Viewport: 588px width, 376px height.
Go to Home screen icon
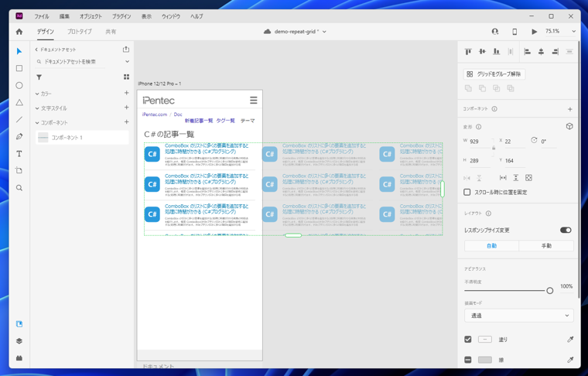pos(19,32)
